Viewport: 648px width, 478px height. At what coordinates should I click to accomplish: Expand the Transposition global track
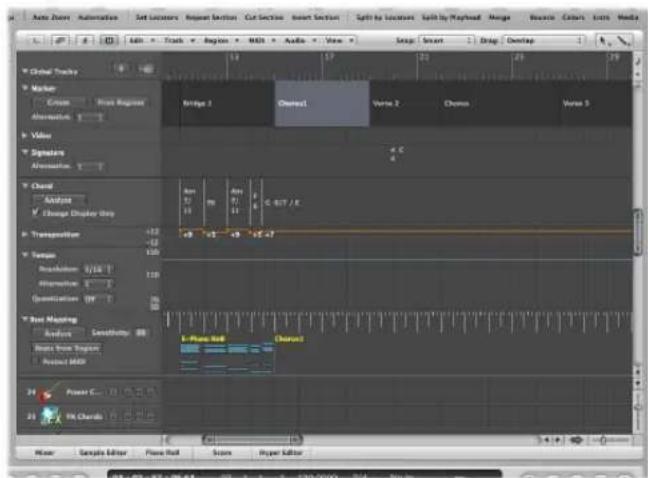click(25, 234)
